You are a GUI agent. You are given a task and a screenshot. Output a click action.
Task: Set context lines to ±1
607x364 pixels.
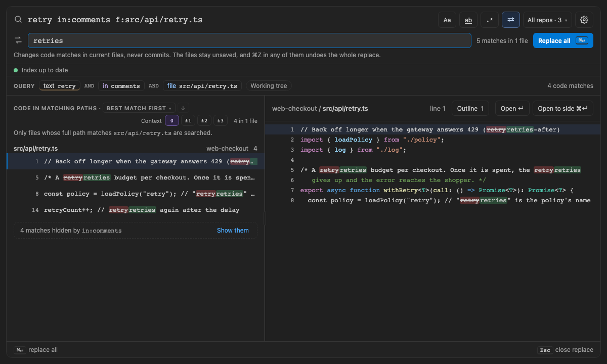[x=188, y=121]
